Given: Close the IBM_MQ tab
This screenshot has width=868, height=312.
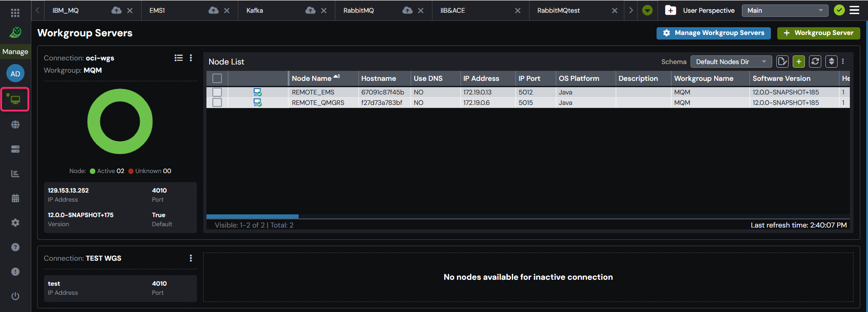Looking at the screenshot, I should point(130,10).
